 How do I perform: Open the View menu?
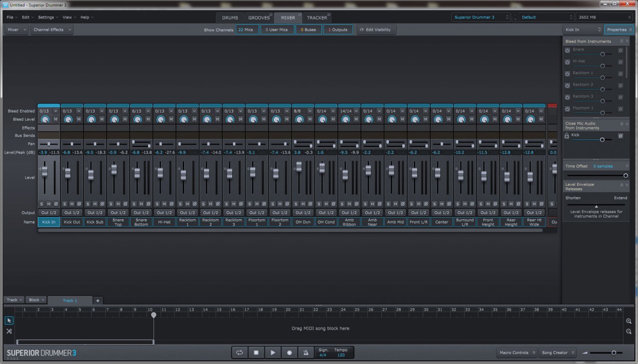click(x=69, y=17)
